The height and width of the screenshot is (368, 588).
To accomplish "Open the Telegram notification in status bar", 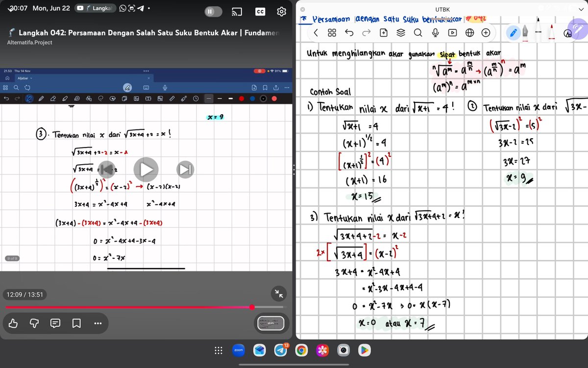I will [140, 8].
